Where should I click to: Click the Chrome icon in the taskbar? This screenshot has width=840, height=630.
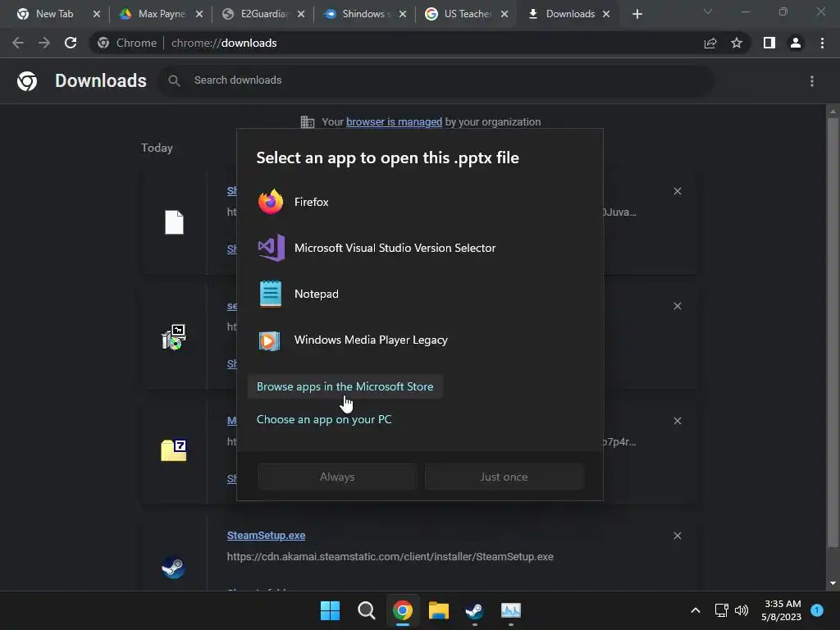(402, 610)
